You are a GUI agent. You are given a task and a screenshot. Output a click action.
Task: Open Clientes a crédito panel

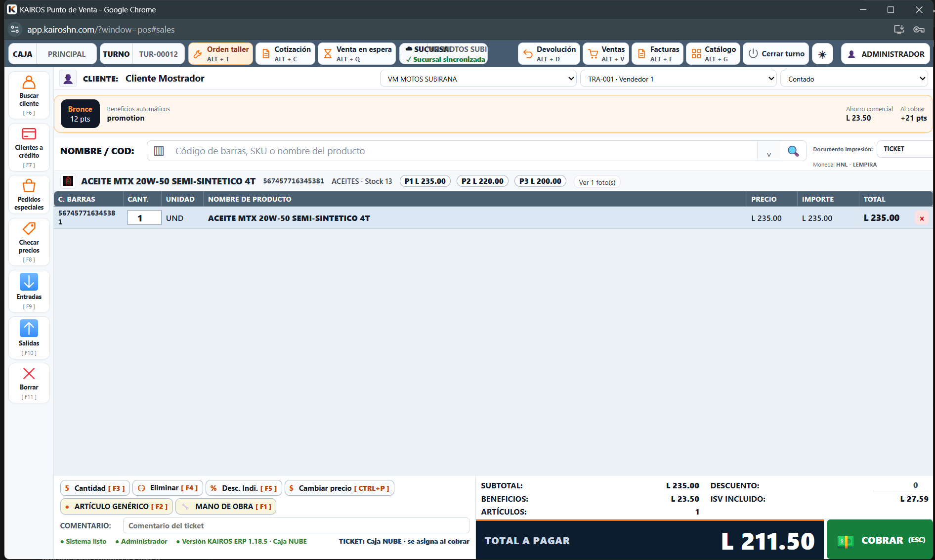pyautogui.click(x=29, y=147)
